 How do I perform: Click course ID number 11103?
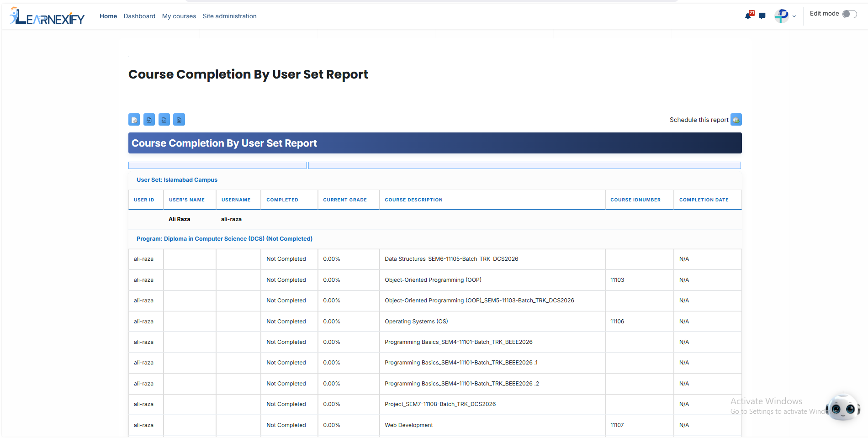[617, 280]
